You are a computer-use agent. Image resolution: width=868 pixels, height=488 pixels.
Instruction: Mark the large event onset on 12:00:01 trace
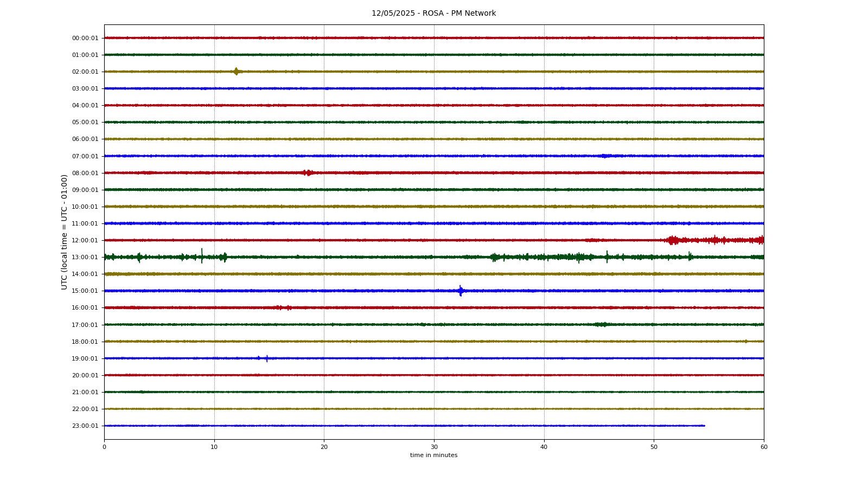coord(673,240)
